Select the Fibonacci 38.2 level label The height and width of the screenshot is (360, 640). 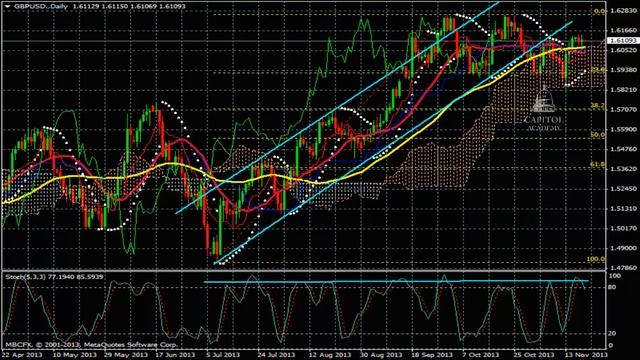tap(598, 106)
